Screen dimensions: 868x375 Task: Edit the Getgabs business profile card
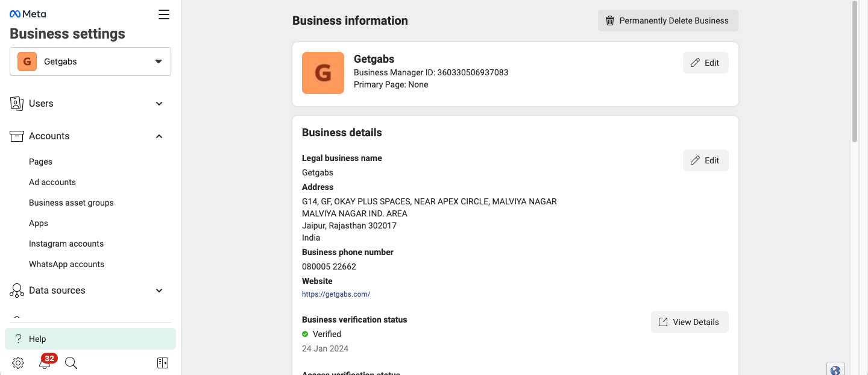705,63
